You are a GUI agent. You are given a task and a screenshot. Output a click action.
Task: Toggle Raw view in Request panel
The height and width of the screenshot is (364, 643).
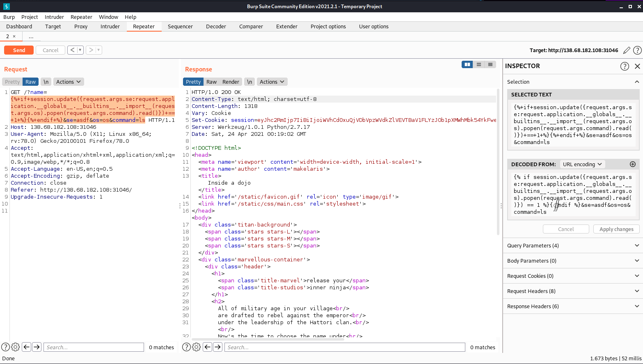pos(31,82)
